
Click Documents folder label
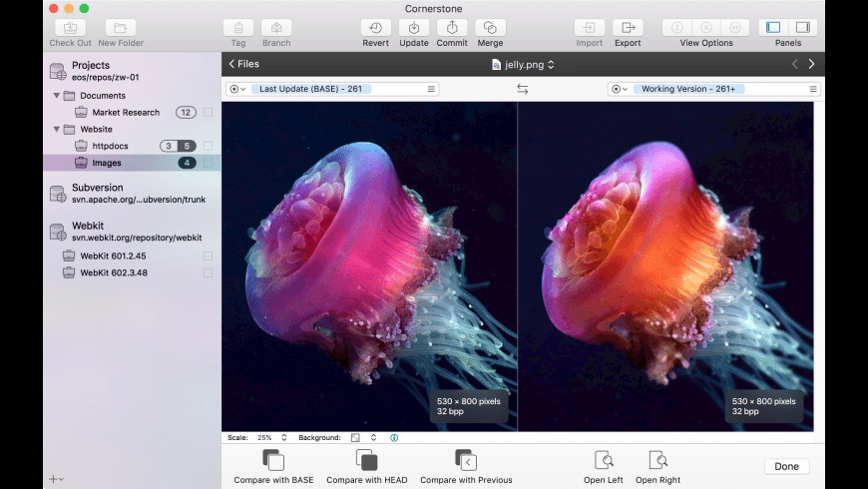(x=103, y=95)
